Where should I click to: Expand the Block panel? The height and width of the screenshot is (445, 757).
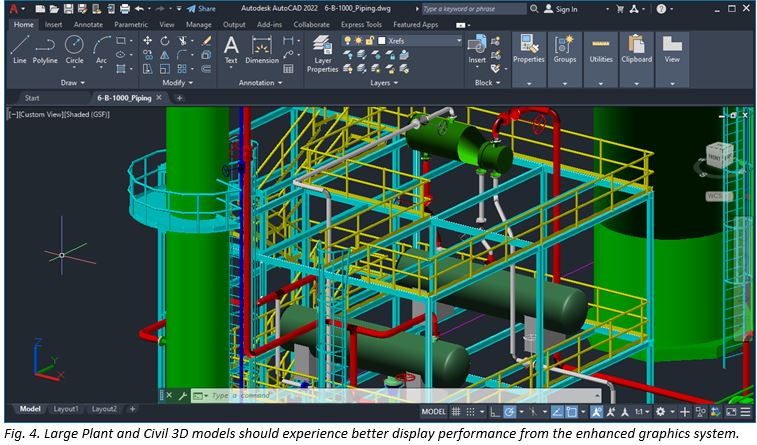[488, 83]
